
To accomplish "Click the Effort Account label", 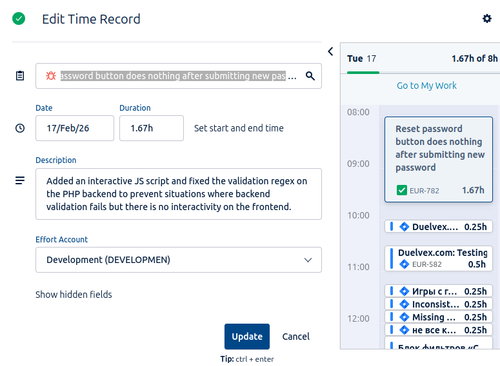I will (62, 239).
